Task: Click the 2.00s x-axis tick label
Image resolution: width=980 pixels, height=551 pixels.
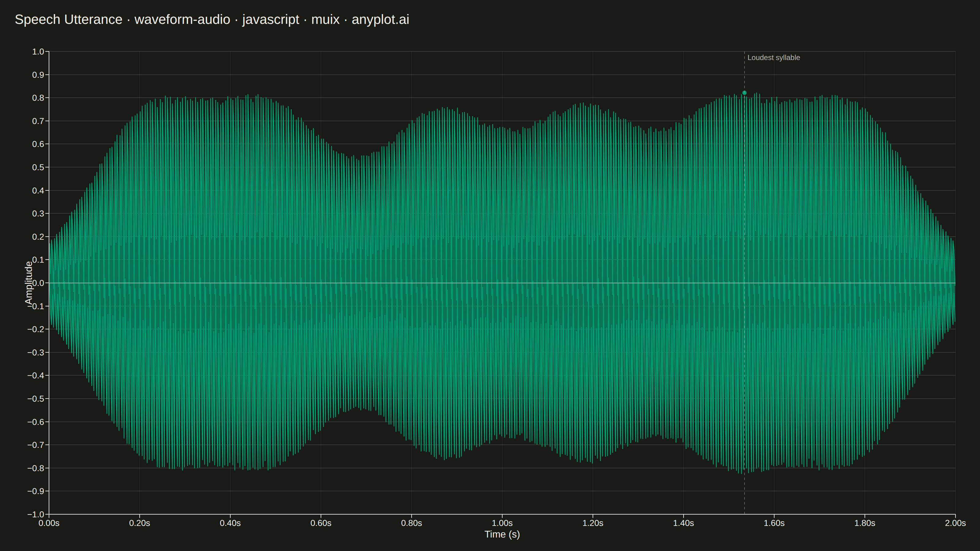Action: pyautogui.click(x=955, y=523)
